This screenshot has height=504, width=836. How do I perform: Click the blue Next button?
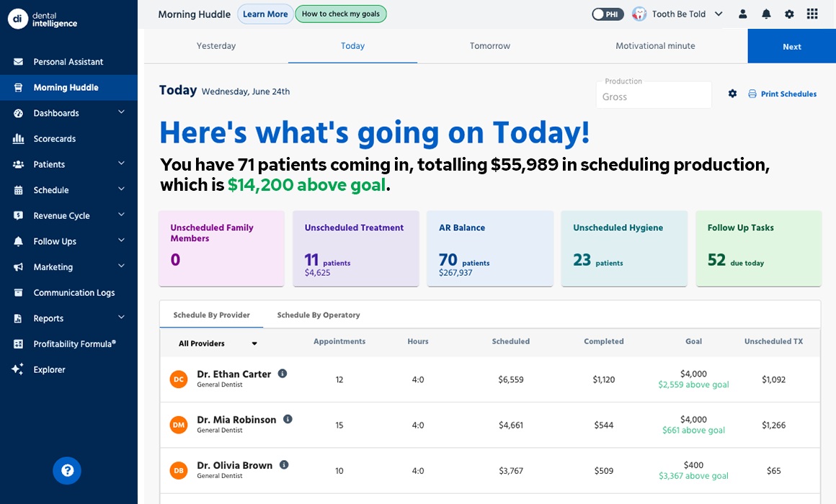click(x=792, y=46)
